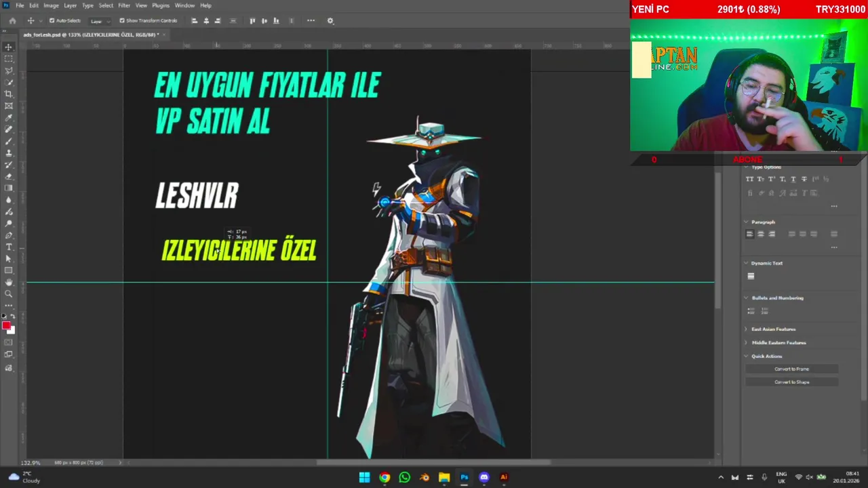
Task: Select the Blur tool
Action: (x=9, y=200)
